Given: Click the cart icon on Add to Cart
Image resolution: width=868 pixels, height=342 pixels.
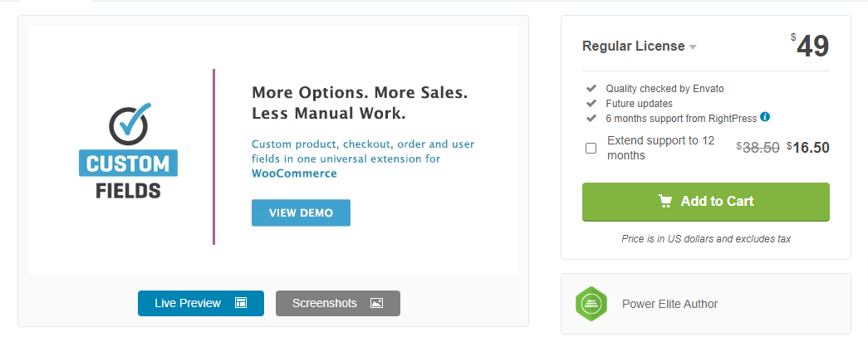Looking at the screenshot, I should coord(665,201).
